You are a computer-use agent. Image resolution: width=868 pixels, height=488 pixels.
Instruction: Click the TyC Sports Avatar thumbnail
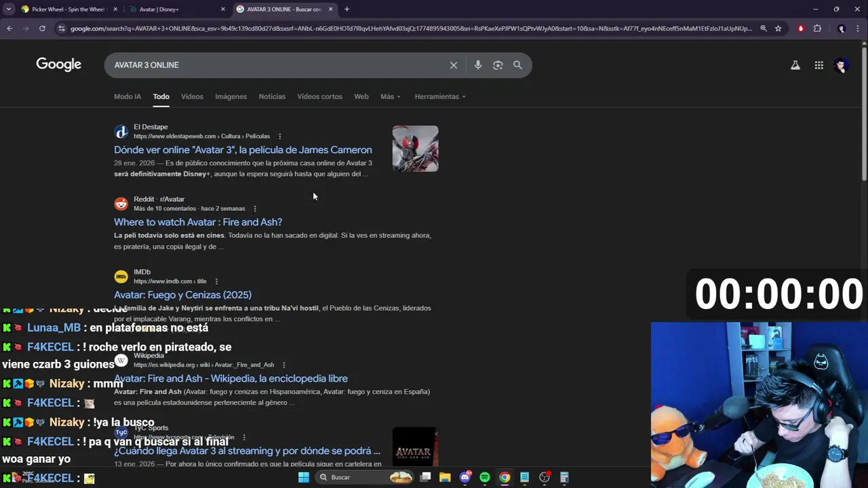pyautogui.click(x=415, y=447)
